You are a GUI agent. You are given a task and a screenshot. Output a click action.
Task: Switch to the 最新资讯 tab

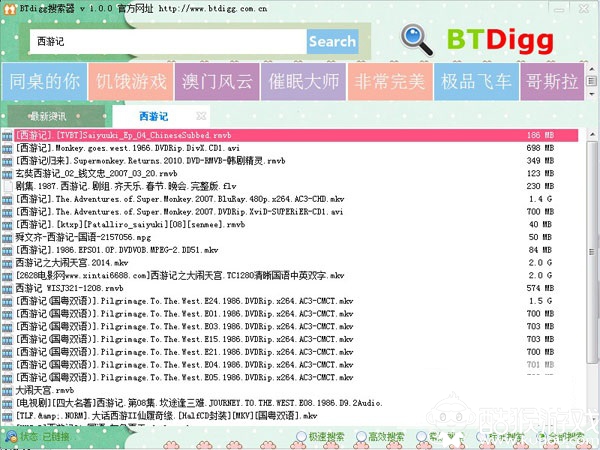(56, 116)
